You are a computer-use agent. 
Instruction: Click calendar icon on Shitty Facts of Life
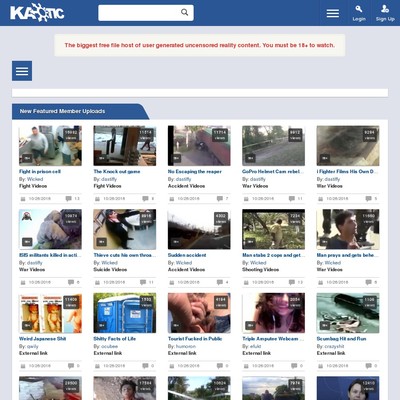coord(97,366)
